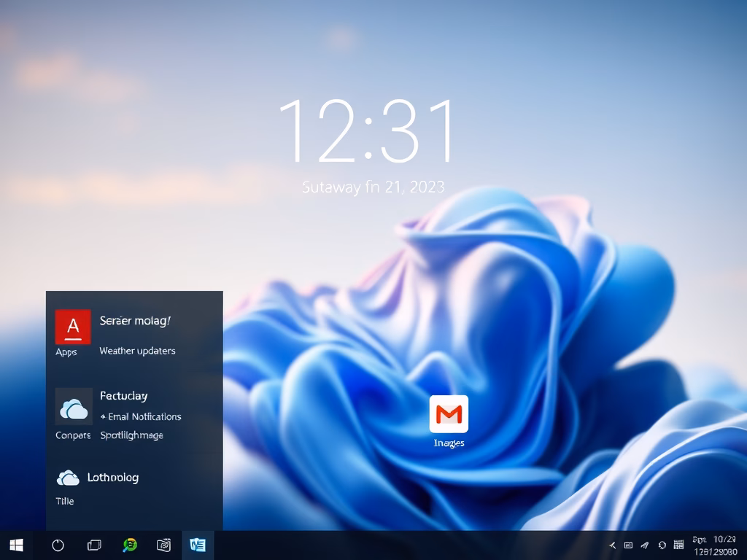Open the cloud tile above Conpats

coord(74,407)
